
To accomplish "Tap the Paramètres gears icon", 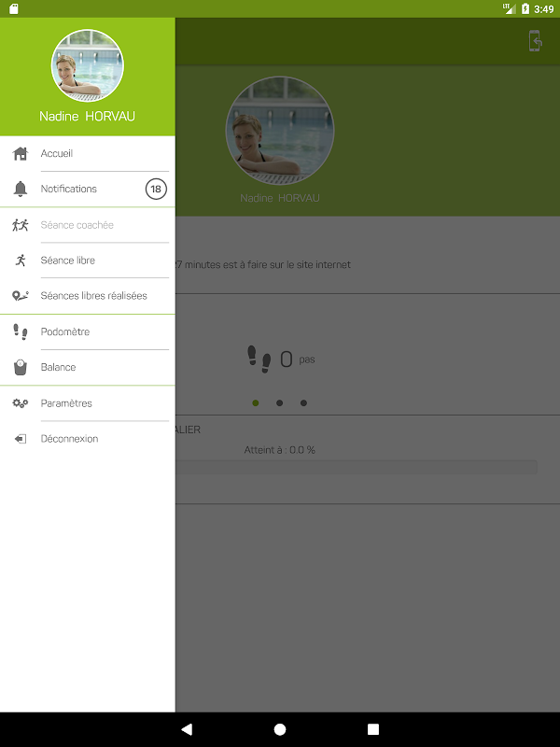I will tap(21, 403).
